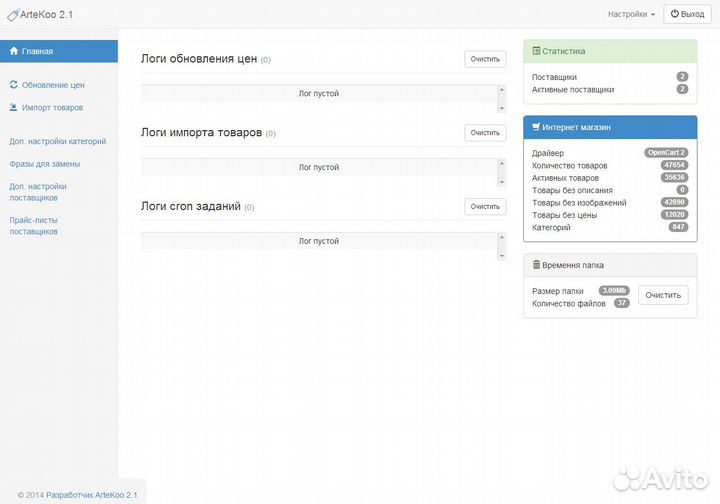Click the ArteKoo logo tag icon
Image resolution: width=720 pixels, height=504 pixels.
(13, 15)
